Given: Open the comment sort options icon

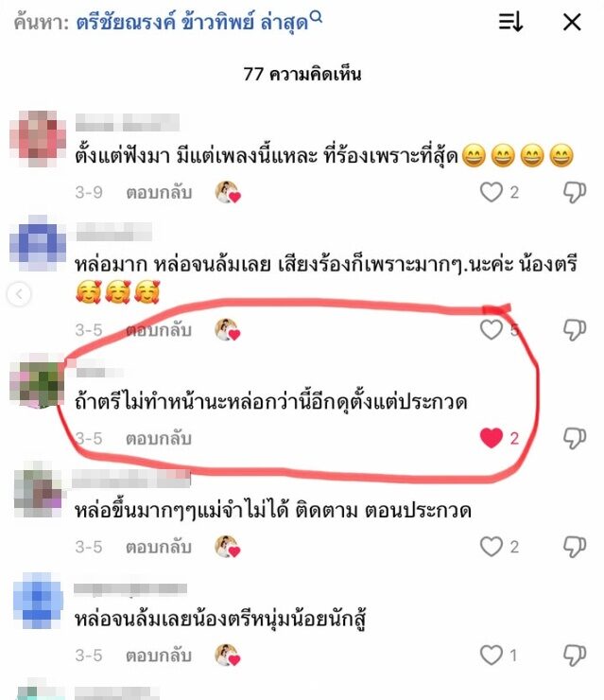Looking at the screenshot, I should (x=510, y=22).
